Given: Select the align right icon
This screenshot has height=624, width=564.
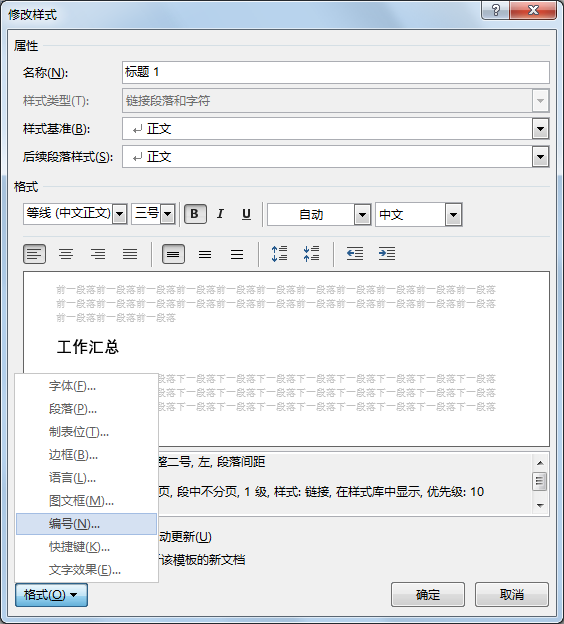Looking at the screenshot, I should pyautogui.click(x=98, y=254).
